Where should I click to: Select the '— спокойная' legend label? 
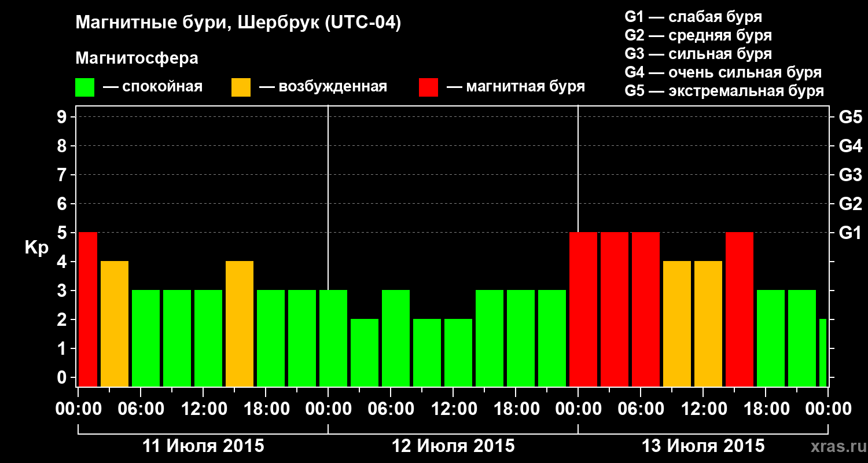[x=153, y=87]
